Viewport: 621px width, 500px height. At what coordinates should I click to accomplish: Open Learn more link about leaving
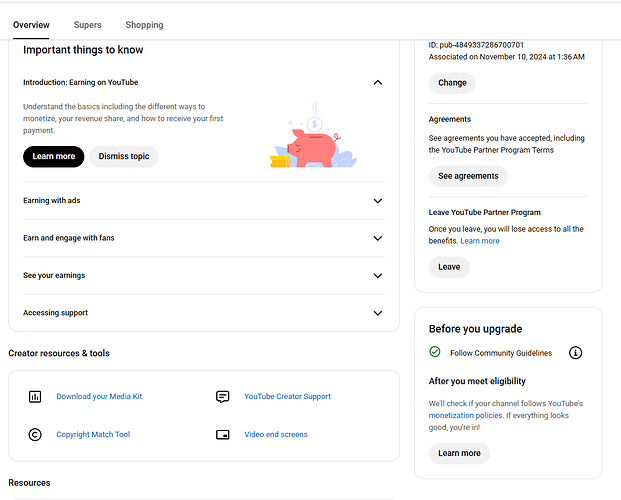click(480, 241)
